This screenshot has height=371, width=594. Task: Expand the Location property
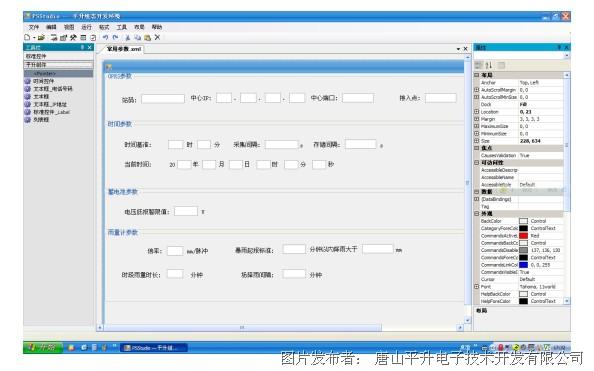pos(477,112)
